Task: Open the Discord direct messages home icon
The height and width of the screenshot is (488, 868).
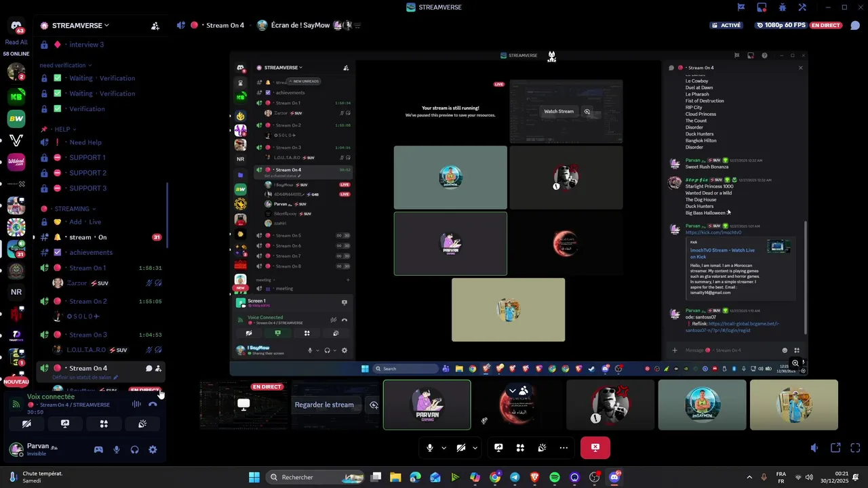Action: point(16,25)
